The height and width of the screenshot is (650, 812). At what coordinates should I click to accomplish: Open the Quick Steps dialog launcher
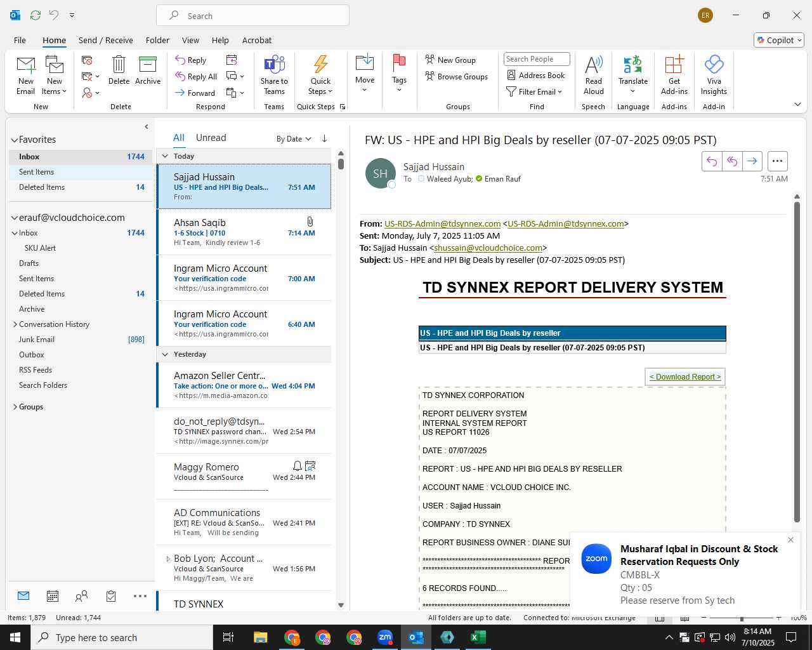343,107
